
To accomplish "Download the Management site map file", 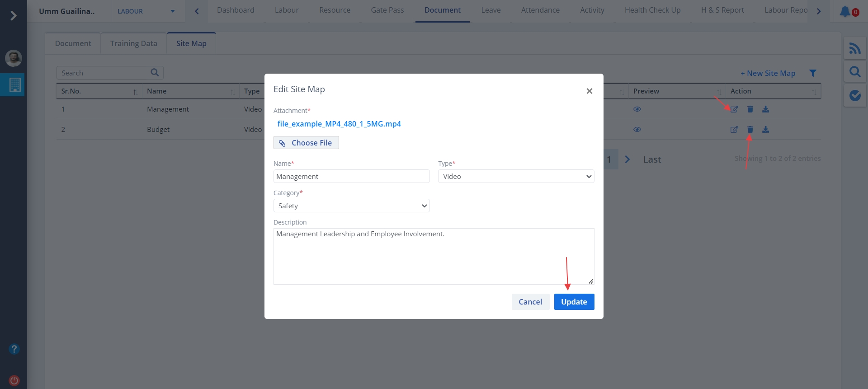I will (765, 109).
